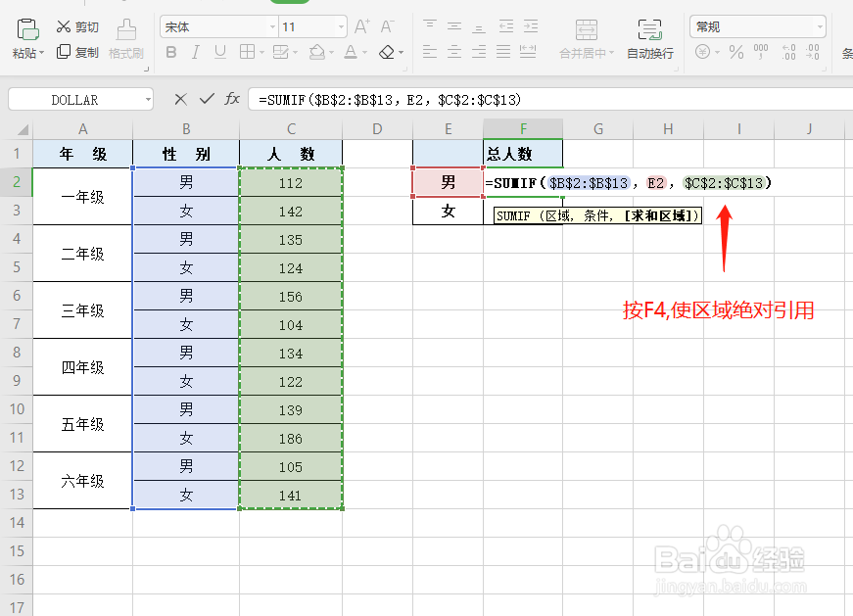Viewport: 853px width, 616px height.
Task: Align text to bottom
Action: [x=479, y=26]
